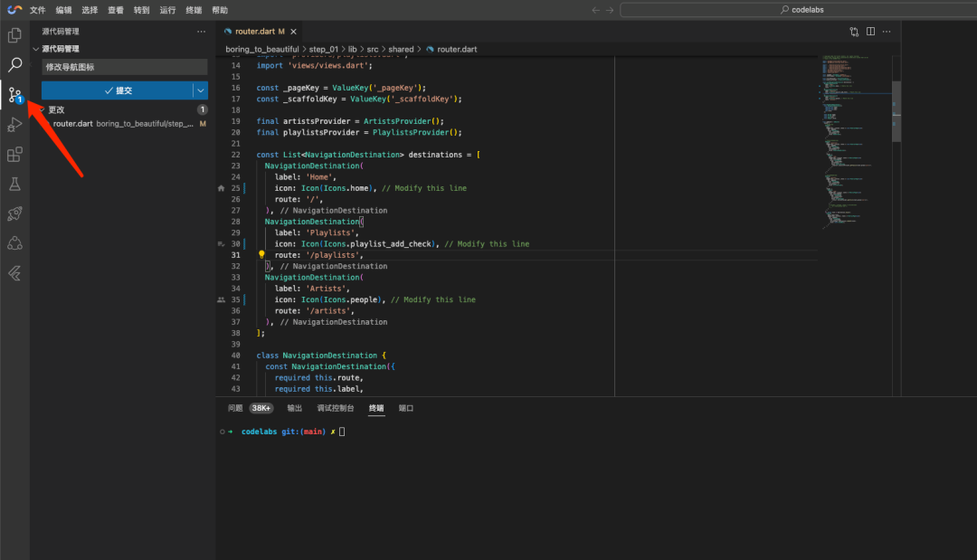Open source control panel more actions ellipsis
977x560 pixels.
click(201, 31)
